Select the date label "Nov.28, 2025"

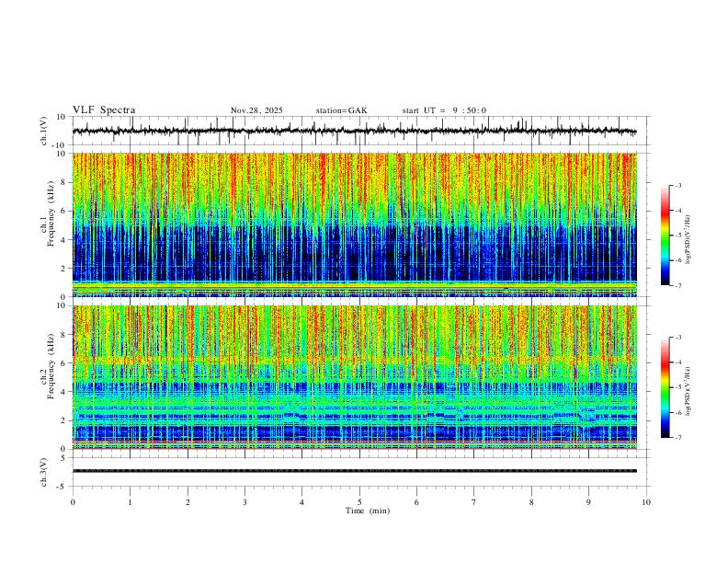click(x=256, y=110)
